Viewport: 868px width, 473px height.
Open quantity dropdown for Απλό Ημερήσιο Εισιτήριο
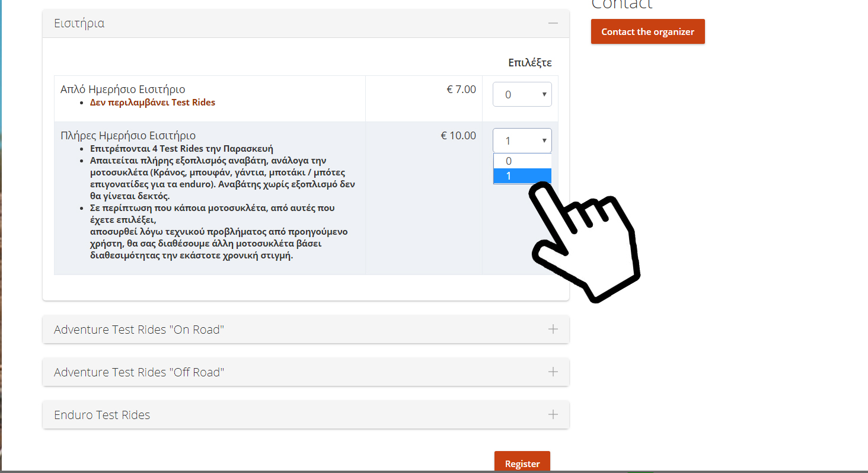[x=522, y=94]
